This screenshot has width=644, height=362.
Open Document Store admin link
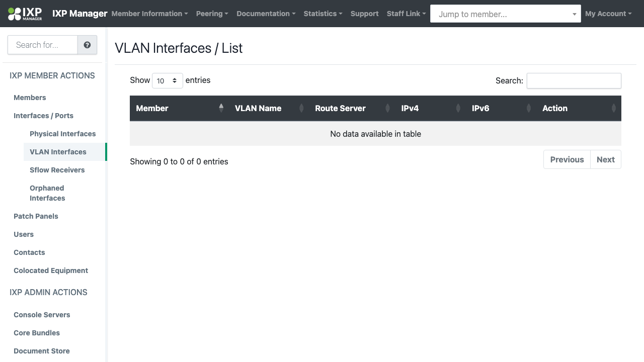tap(42, 351)
